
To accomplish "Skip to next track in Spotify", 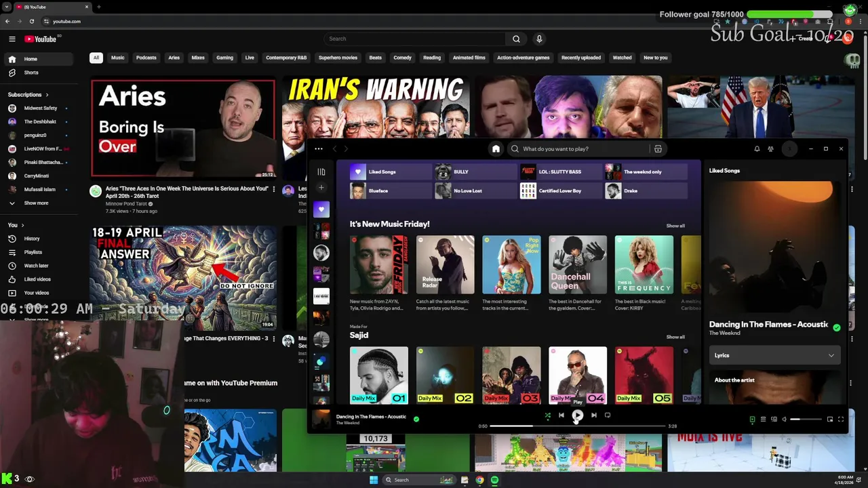I will point(593,415).
